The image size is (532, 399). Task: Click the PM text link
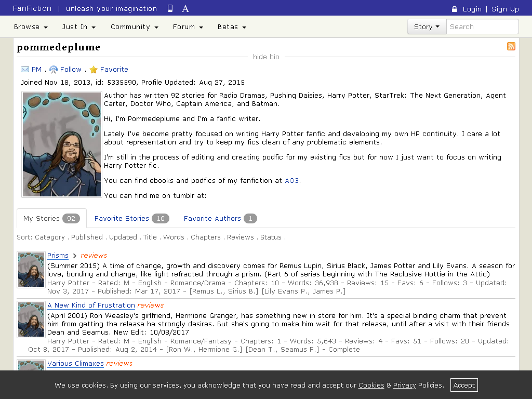(x=36, y=70)
